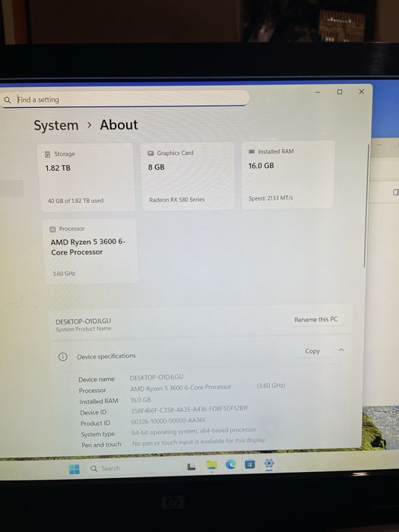Go back to System in the breadcrumb
This screenshot has height=532, width=399.
(x=56, y=125)
